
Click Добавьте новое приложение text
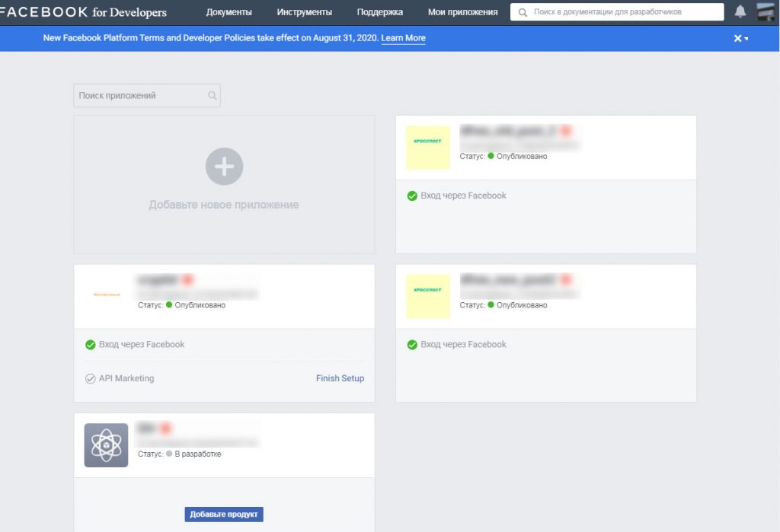(x=224, y=205)
